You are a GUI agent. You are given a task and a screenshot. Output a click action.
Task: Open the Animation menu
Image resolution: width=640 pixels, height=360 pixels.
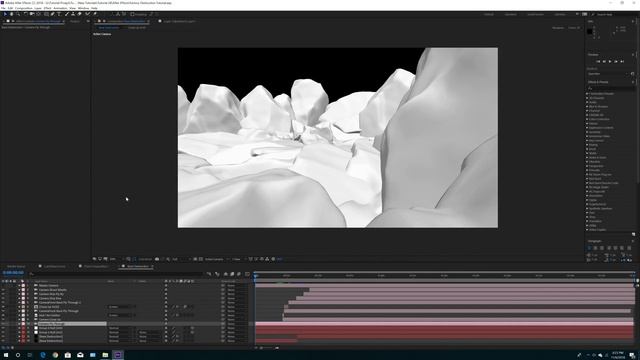click(x=60, y=8)
